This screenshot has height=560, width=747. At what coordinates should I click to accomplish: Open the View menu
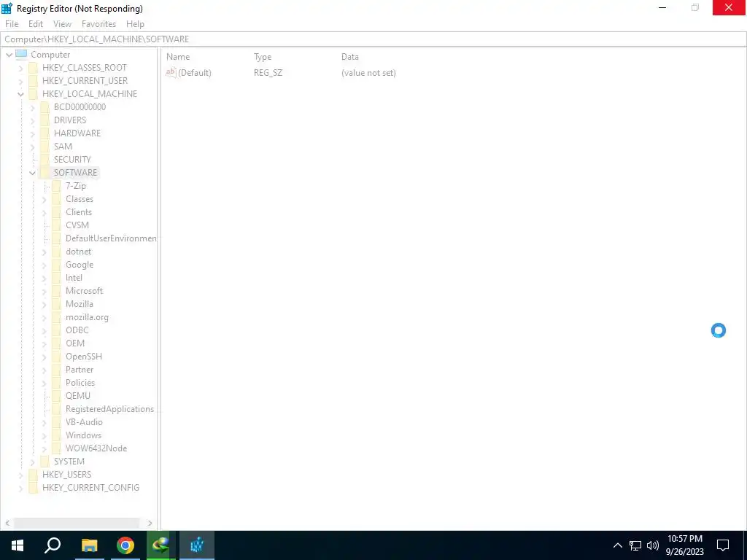pos(62,24)
